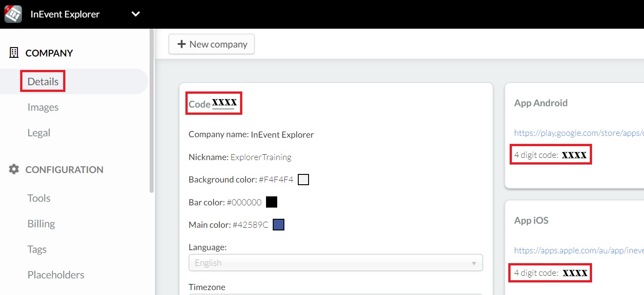Open Details in the sidebar

click(43, 82)
